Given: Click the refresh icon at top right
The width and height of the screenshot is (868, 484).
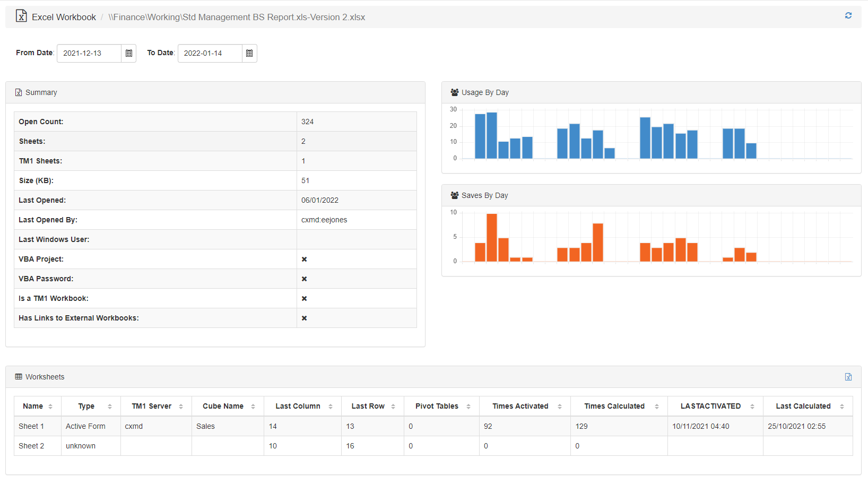Looking at the screenshot, I should coord(848,15).
